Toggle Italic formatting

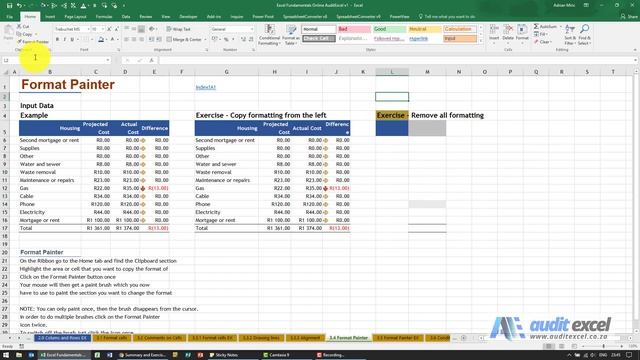64,40
